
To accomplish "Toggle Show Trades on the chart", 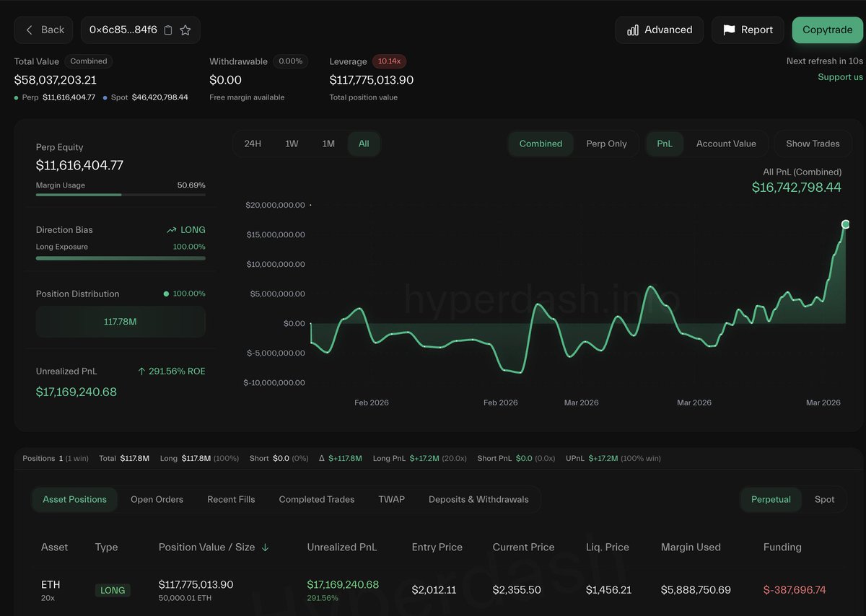I will (x=813, y=144).
